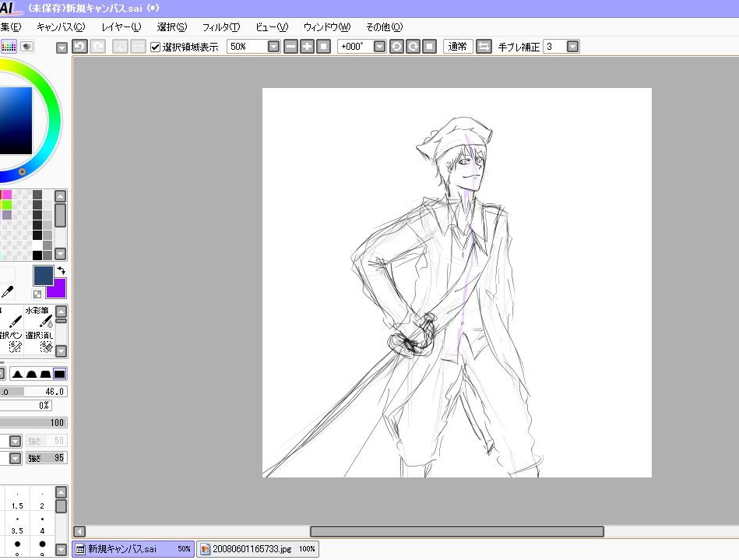This screenshot has width=739, height=560.
Task: Flip the canvas view horizontally
Action: (x=484, y=47)
